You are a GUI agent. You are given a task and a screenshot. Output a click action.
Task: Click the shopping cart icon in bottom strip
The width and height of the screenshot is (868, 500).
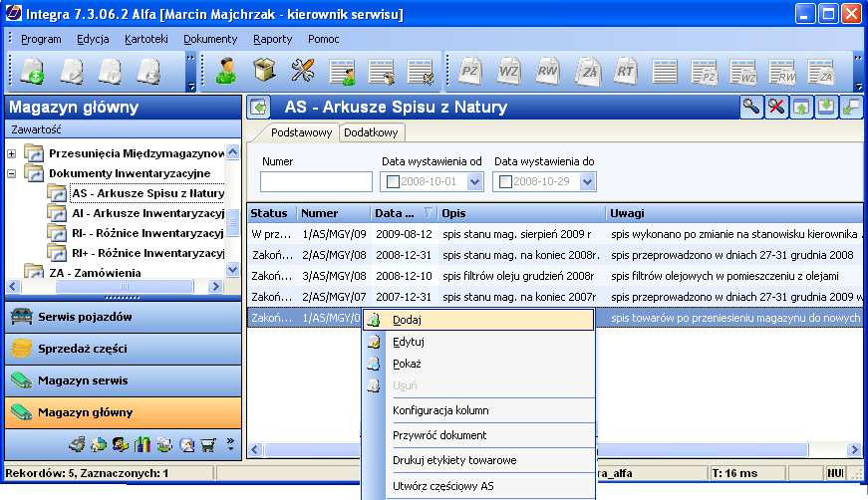tap(208, 444)
